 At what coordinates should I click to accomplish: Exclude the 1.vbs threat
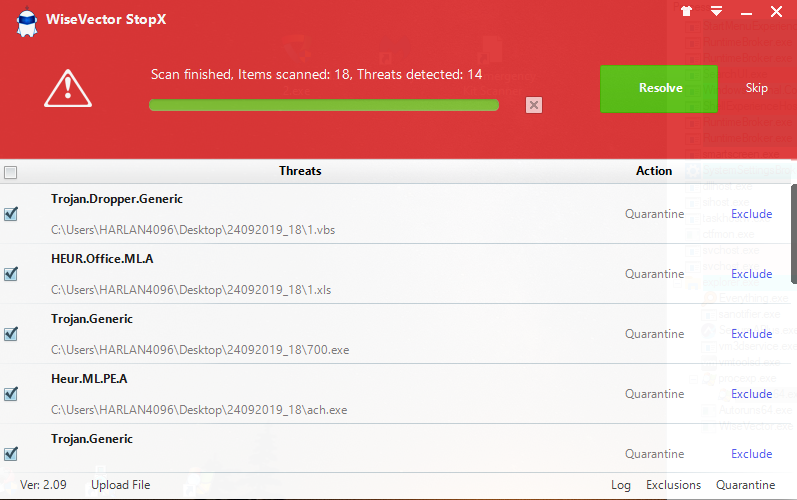click(x=751, y=214)
